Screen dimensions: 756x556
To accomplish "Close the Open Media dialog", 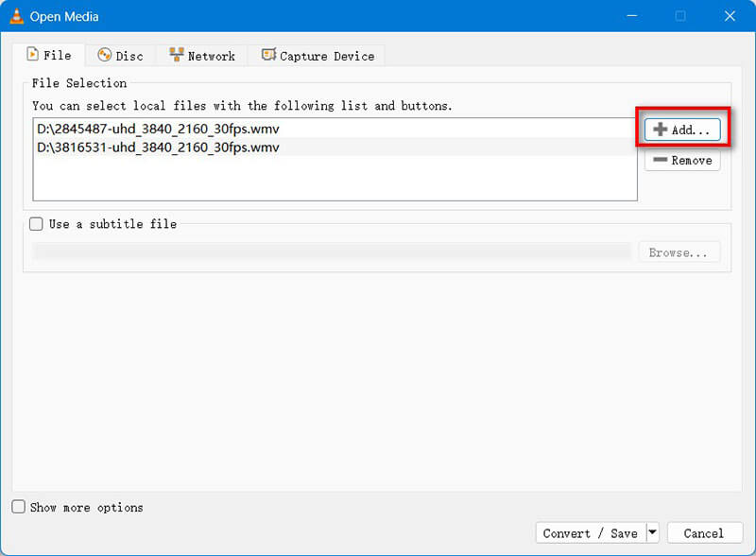I will 730,16.
